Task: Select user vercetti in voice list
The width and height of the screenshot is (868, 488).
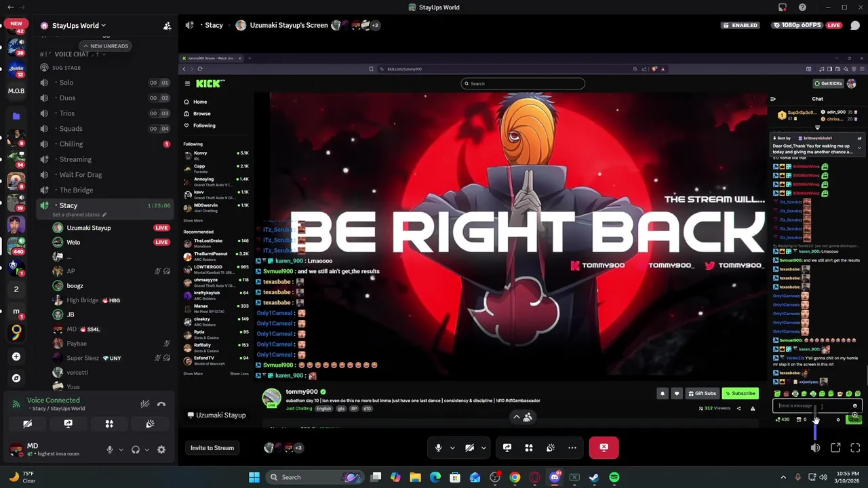Action: click(77, 372)
